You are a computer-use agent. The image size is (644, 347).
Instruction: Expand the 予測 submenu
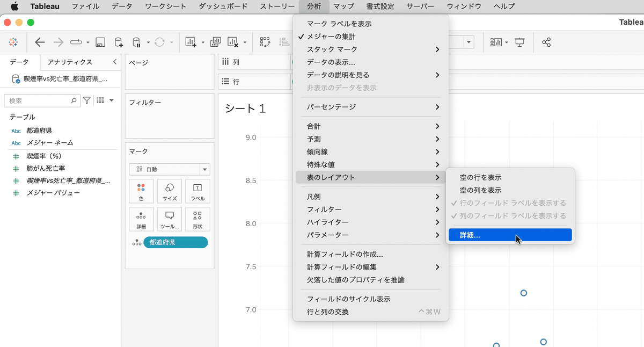coord(371,139)
